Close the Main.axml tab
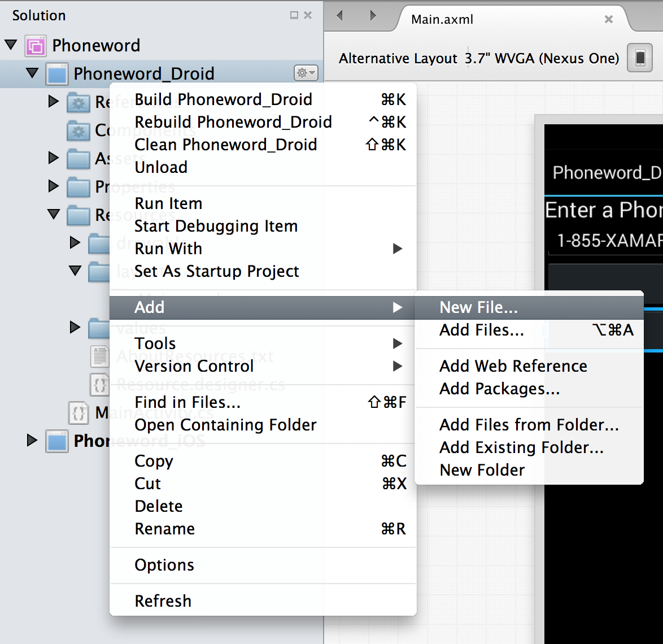 pos(608,19)
